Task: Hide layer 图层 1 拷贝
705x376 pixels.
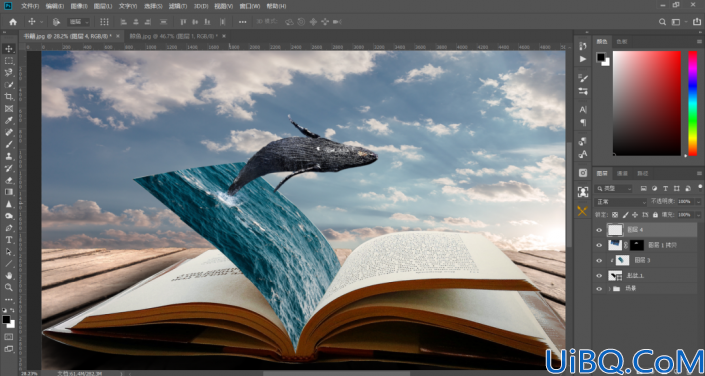Action: click(x=599, y=246)
